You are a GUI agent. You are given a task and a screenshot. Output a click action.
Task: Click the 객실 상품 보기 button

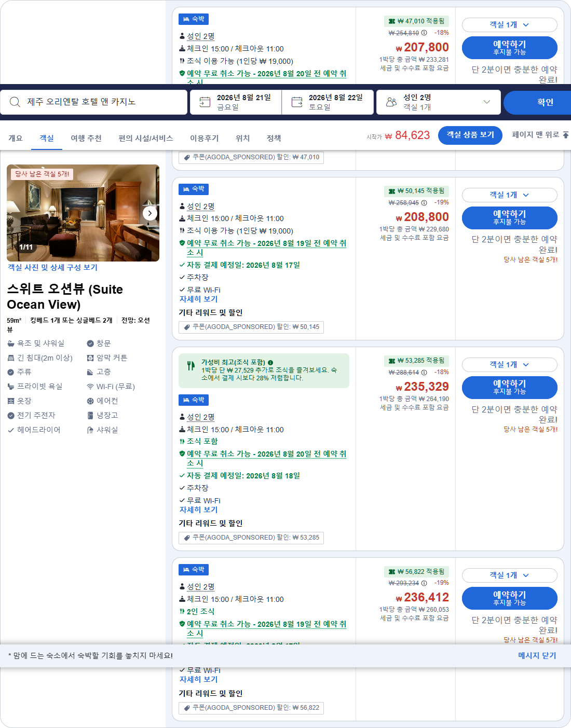point(470,135)
